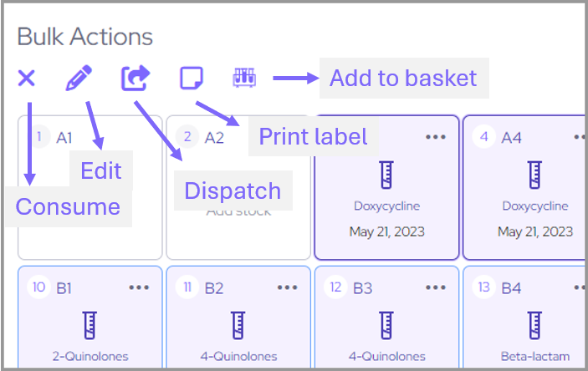This screenshot has width=588, height=371.
Task: Click the test tube icon in slot A4
Action: point(535,175)
